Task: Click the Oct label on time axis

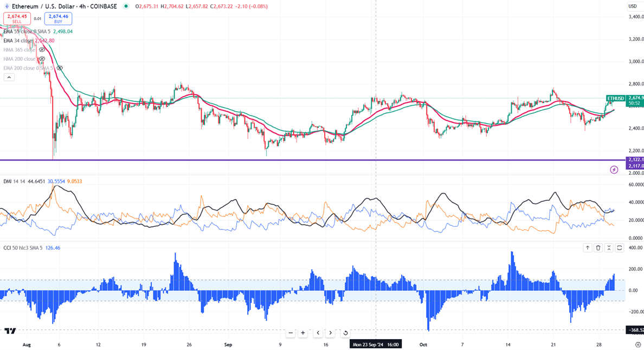Action: click(423, 345)
